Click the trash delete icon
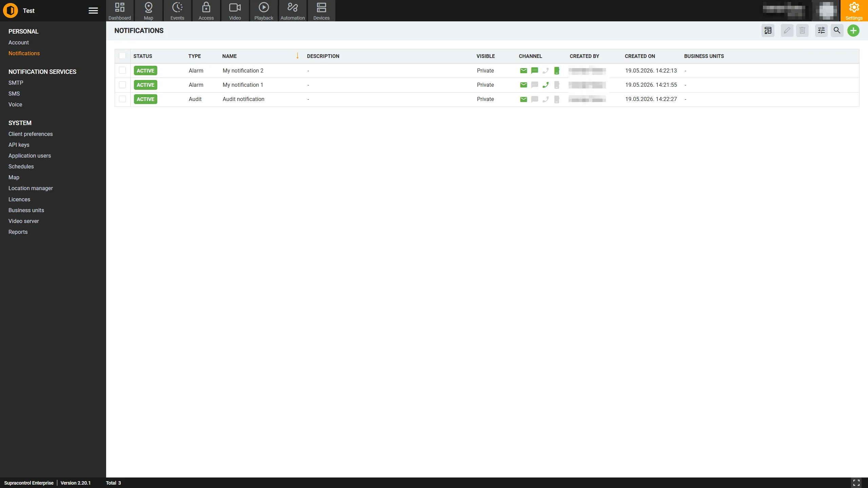 pyautogui.click(x=802, y=31)
